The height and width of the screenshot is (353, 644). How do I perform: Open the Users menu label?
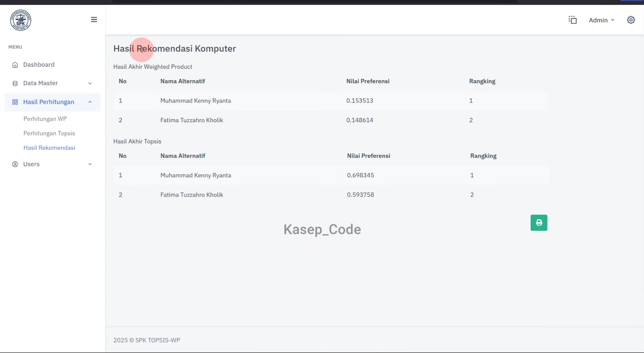31,164
